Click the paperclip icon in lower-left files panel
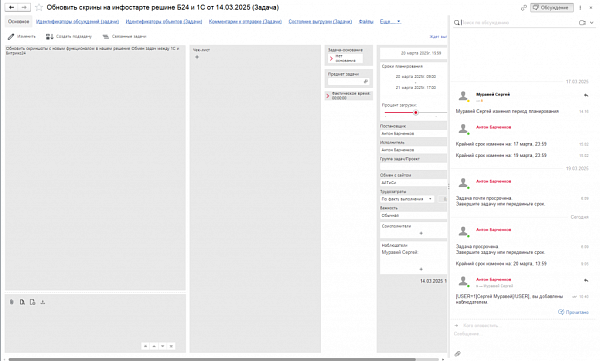600x361 pixels. click(11, 302)
